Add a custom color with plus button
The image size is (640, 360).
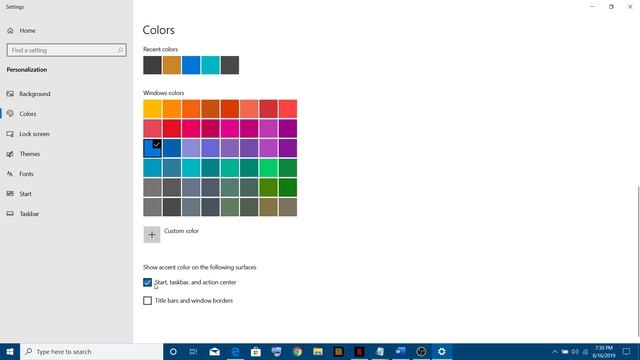tap(152, 235)
